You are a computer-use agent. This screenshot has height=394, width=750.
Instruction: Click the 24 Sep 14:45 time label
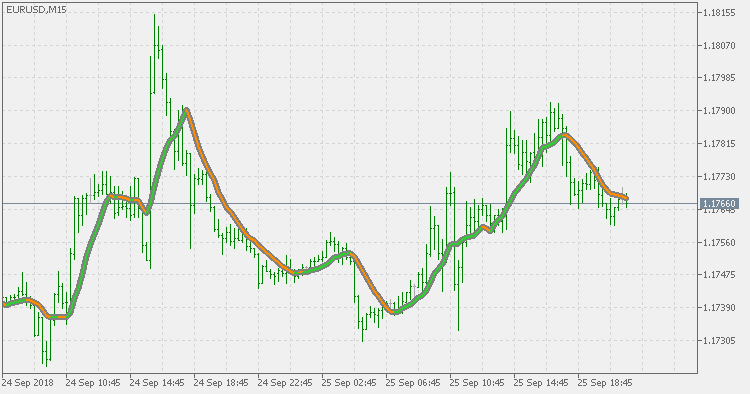157,383
